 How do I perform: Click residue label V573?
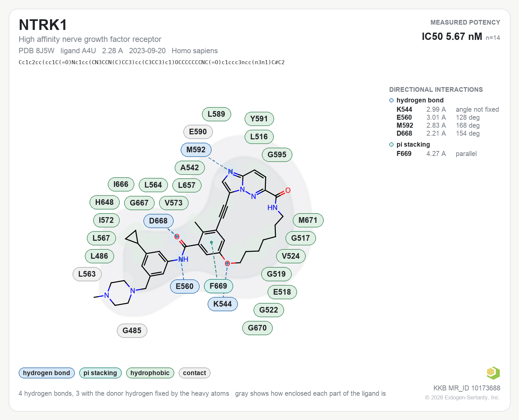point(174,203)
